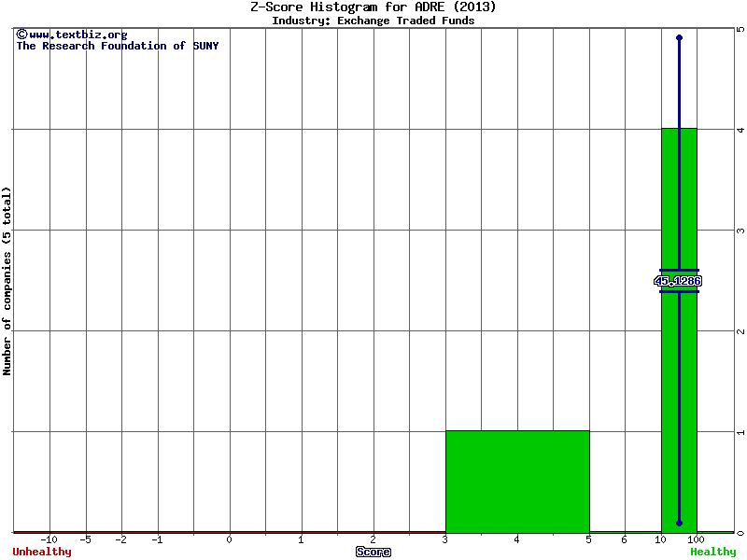This screenshot has width=747, height=560.
Task: Click the 45.1286 Z-score value label
Action: (678, 281)
